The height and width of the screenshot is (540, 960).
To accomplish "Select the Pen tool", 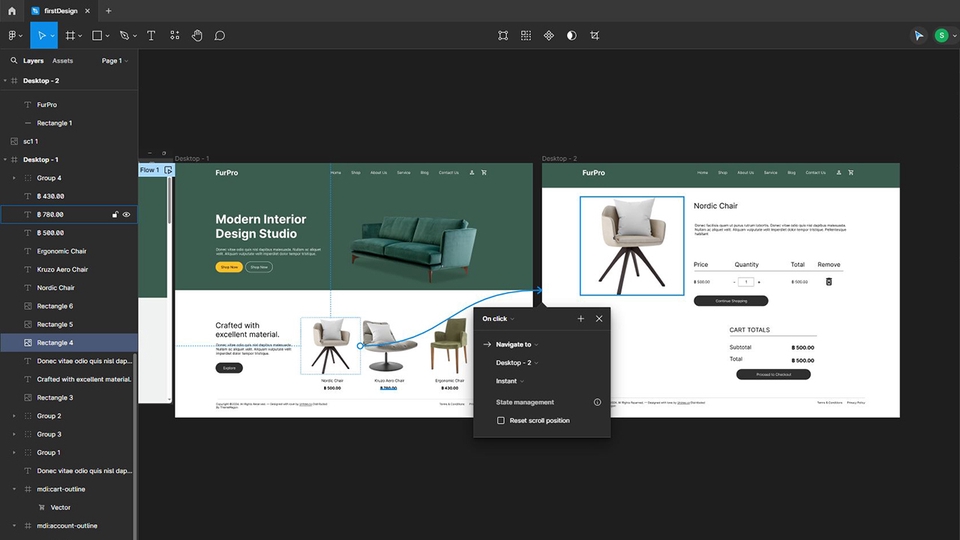I will tap(125, 35).
